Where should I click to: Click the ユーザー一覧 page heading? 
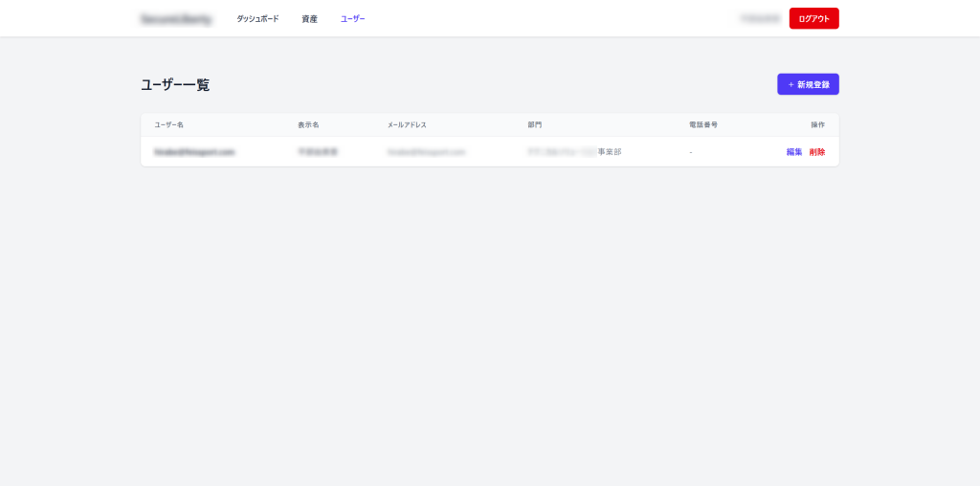pos(175,85)
